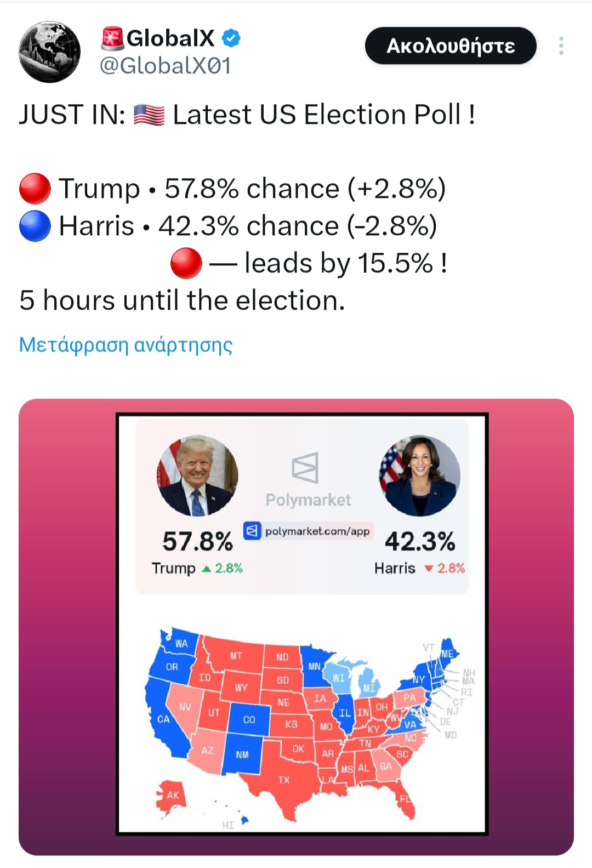The image size is (592, 868).
Task: Click Harris's circular portrait photo
Action: pos(419,475)
